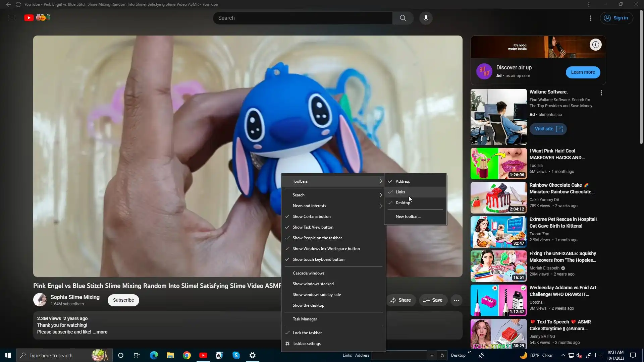Click the ad info icon
Screen dimensions: 644x362
[595, 45]
